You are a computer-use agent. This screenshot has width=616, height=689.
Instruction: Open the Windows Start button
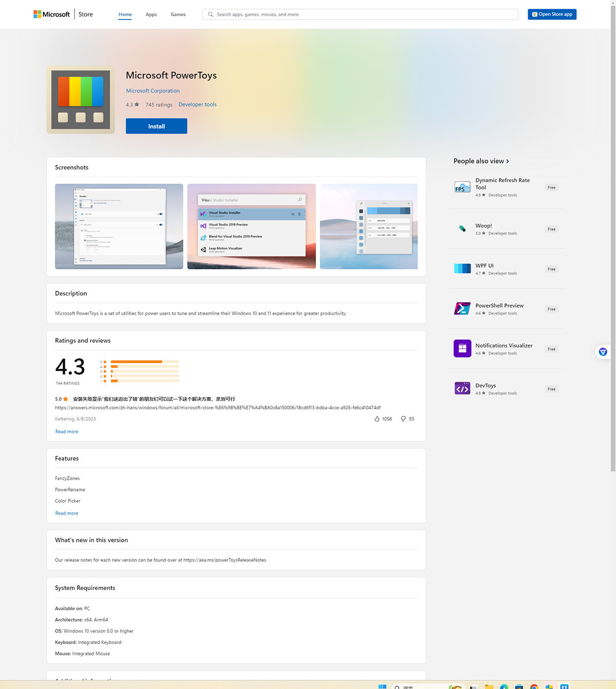[x=382, y=686]
